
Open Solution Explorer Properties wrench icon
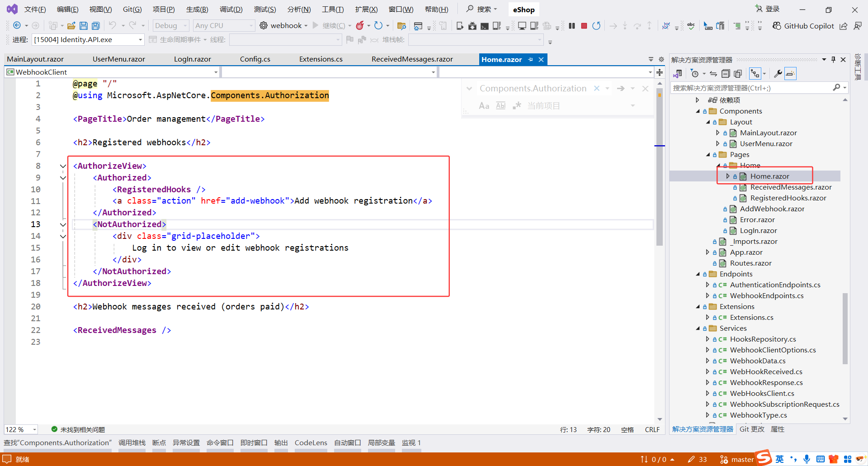tap(778, 74)
